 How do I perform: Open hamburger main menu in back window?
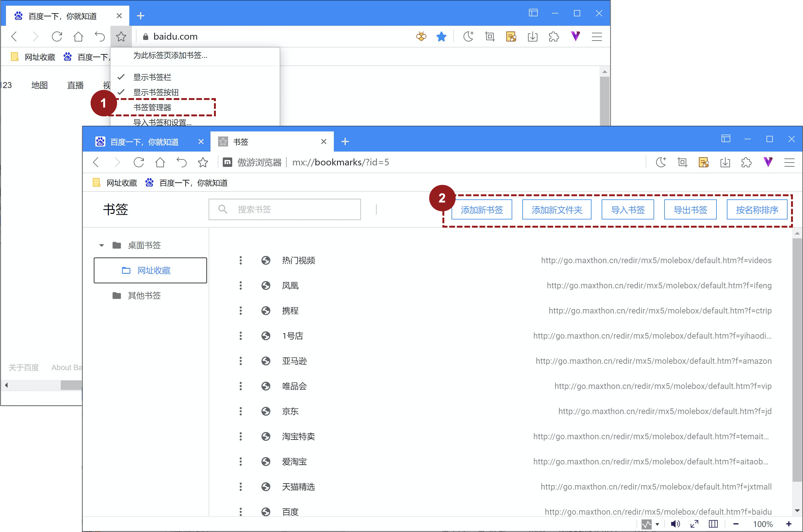click(x=597, y=36)
